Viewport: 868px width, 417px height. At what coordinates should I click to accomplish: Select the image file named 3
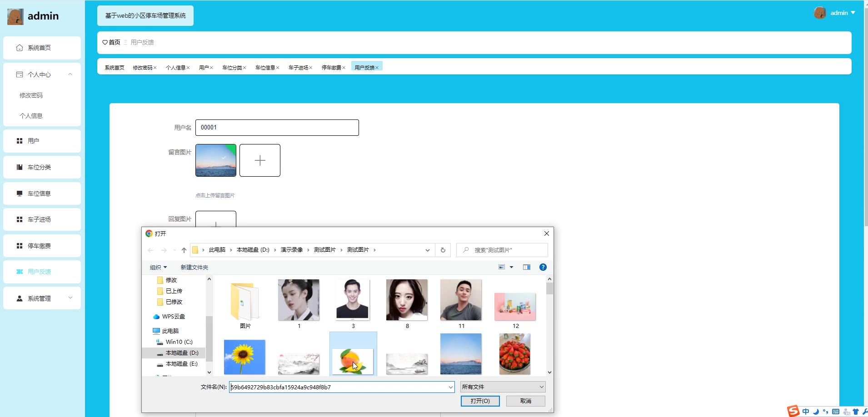click(353, 304)
